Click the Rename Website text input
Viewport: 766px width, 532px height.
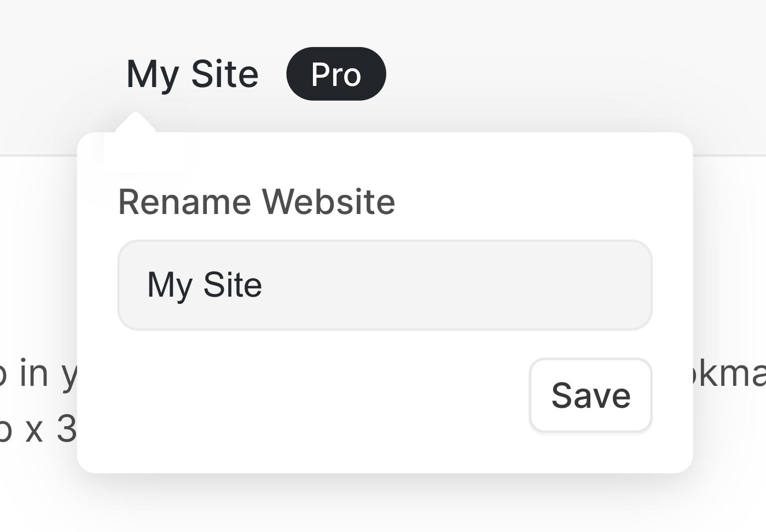pos(385,285)
